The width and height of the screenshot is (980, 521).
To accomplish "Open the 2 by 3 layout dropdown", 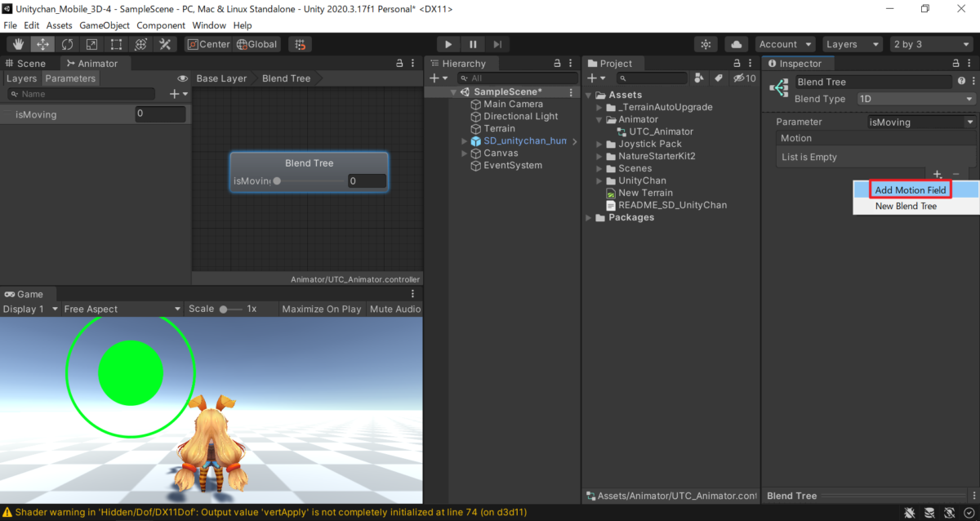I will click(x=932, y=44).
